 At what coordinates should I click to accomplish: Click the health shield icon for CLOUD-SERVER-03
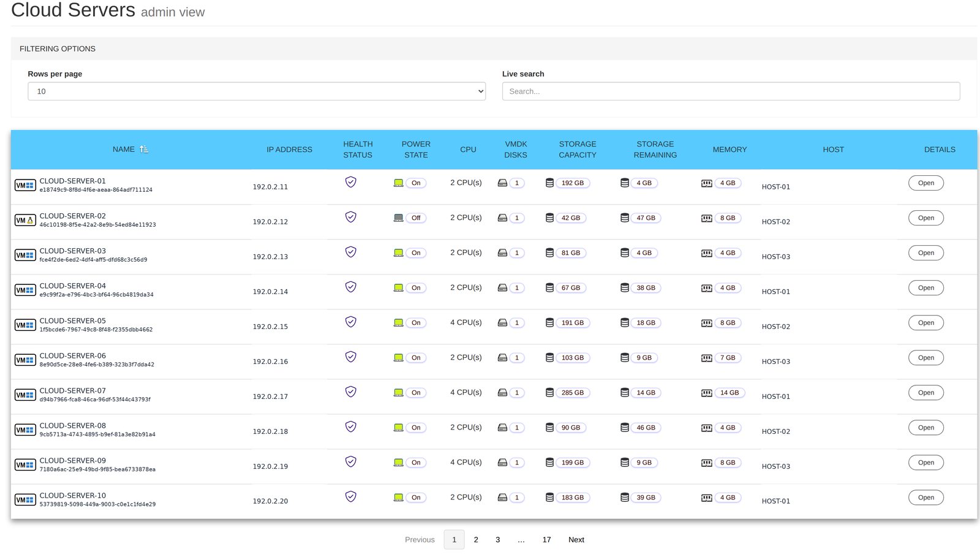tap(351, 252)
